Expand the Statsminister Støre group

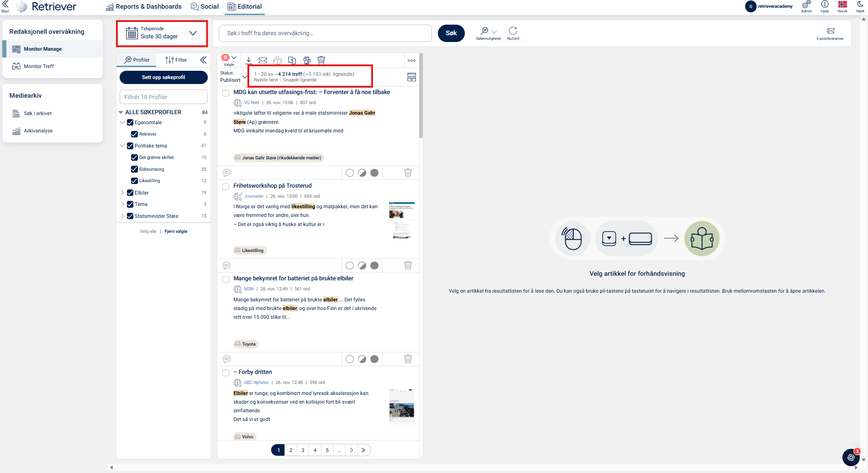pyautogui.click(x=122, y=216)
